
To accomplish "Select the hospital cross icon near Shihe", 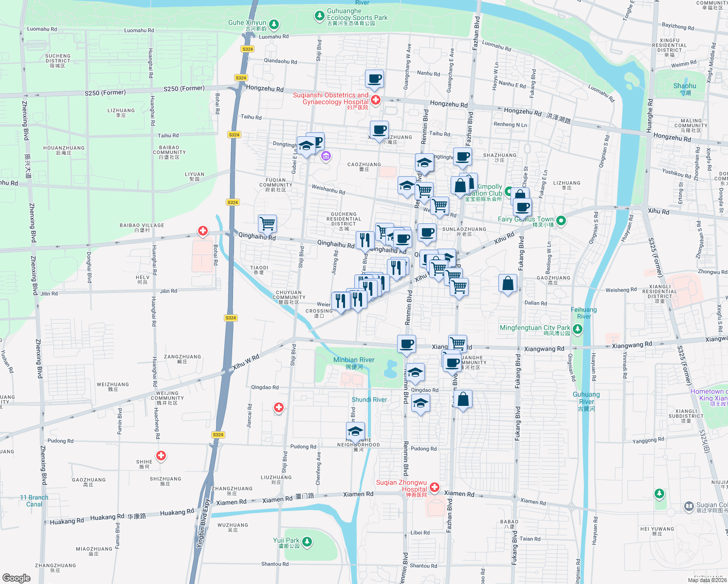I will pos(161,456).
